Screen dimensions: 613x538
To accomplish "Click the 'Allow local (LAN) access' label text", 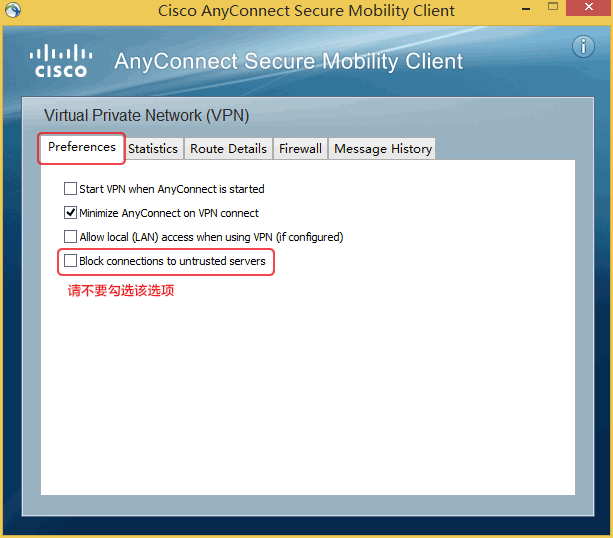I will tap(211, 237).
